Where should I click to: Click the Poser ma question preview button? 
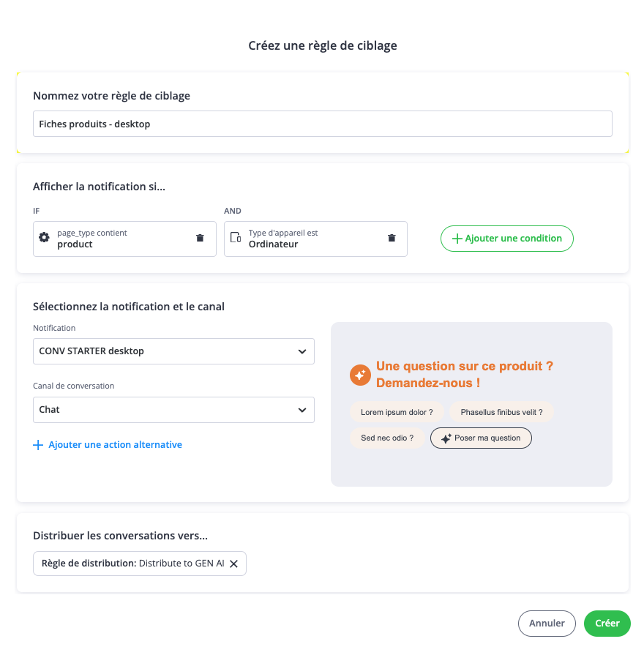tap(481, 438)
